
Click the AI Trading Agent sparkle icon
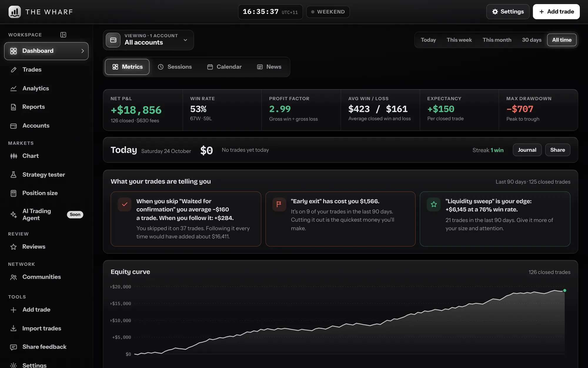pos(14,214)
